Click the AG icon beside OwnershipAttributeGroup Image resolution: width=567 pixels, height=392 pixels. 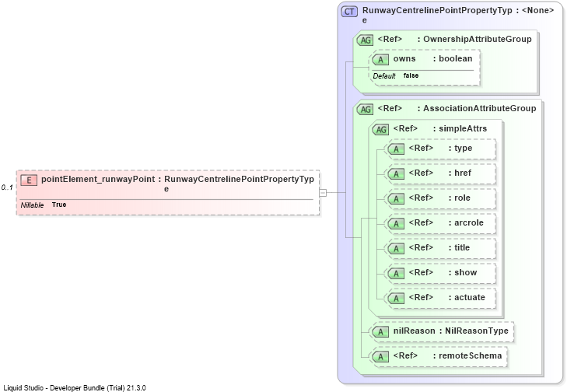pyautogui.click(x=365, y=40)
